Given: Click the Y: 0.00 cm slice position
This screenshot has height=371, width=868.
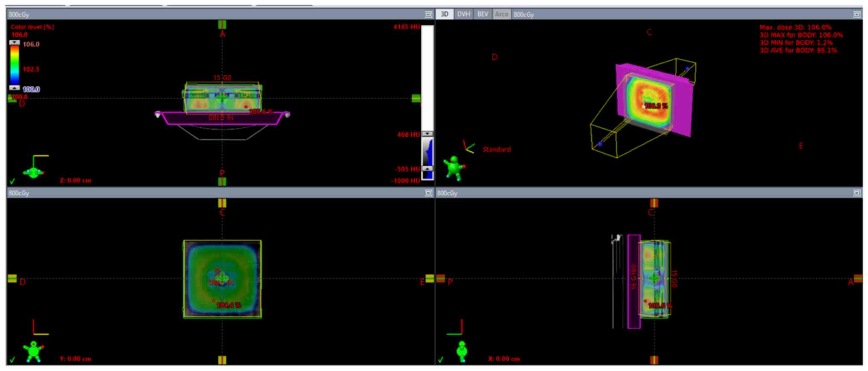Looking at the screenshot, I should (75, 359).
